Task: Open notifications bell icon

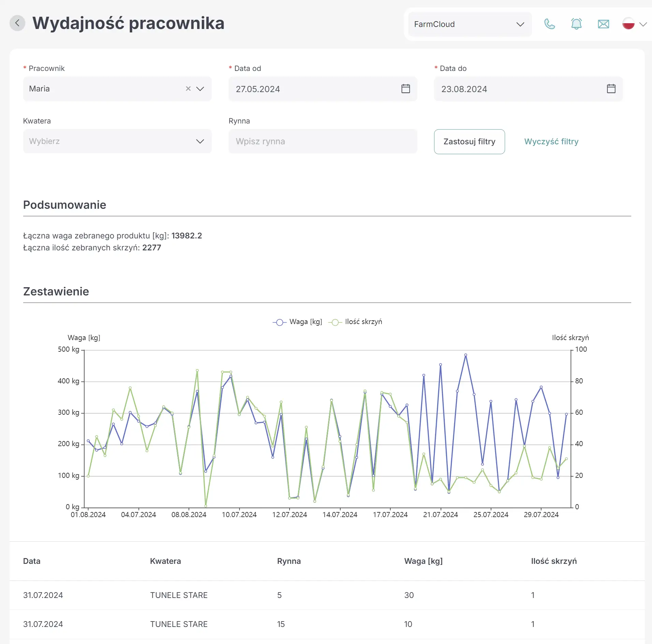Action: [576, 24]
